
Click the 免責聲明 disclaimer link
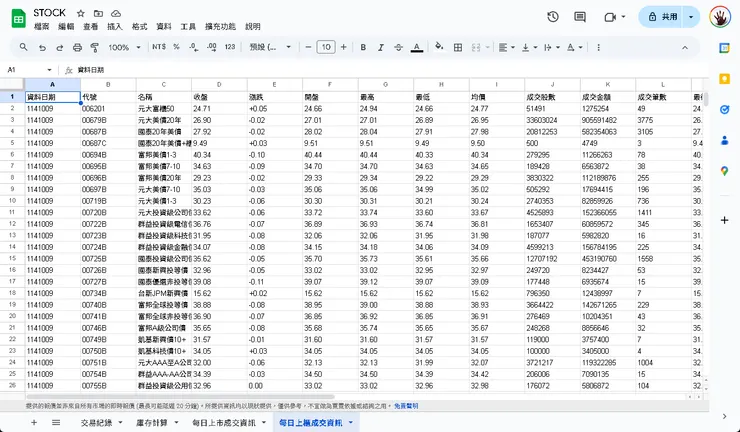coord(406,406)
